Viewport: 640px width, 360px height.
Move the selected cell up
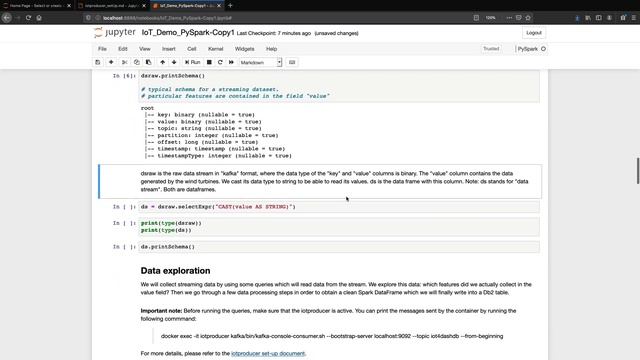162,62
